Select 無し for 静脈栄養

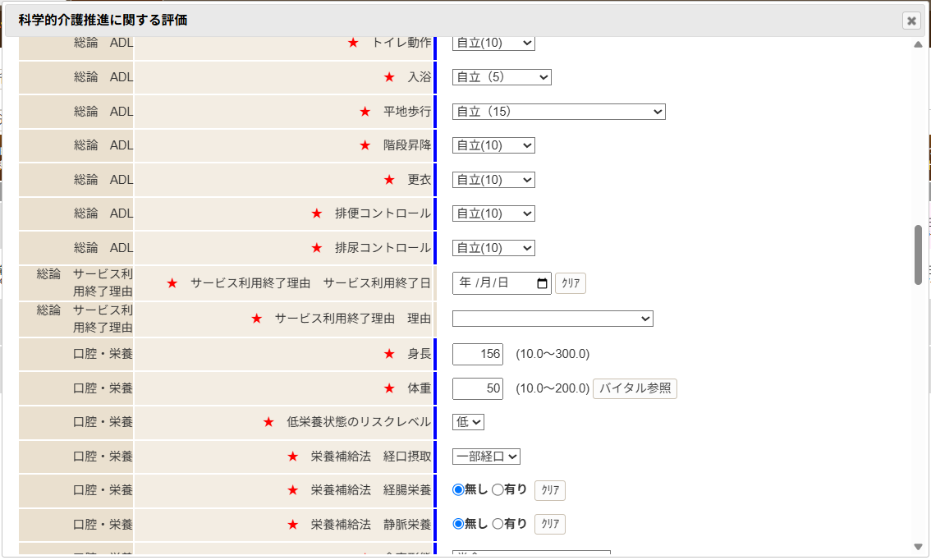coord(458,524)
